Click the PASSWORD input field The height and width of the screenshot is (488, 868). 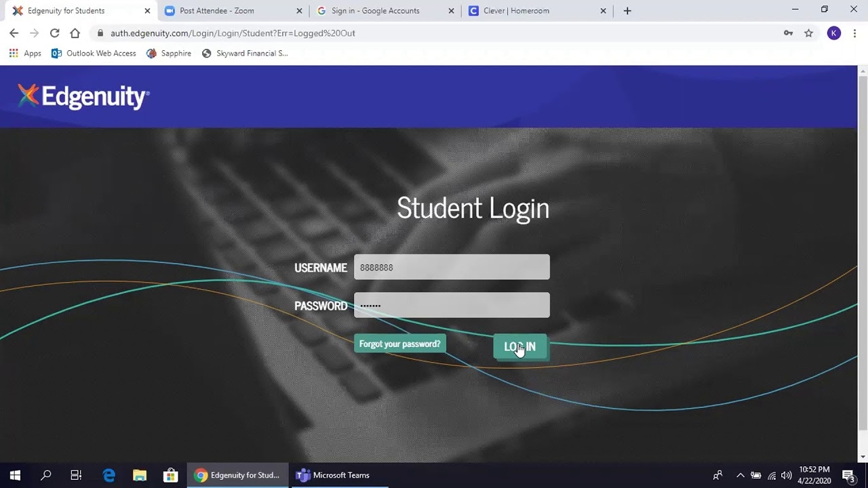click(x=452, y=306)
